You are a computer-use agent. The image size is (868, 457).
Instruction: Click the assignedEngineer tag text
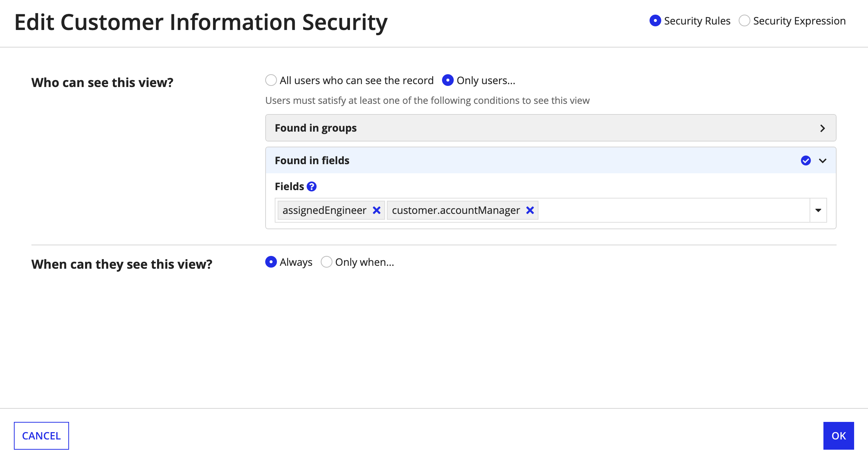(324, 210)
